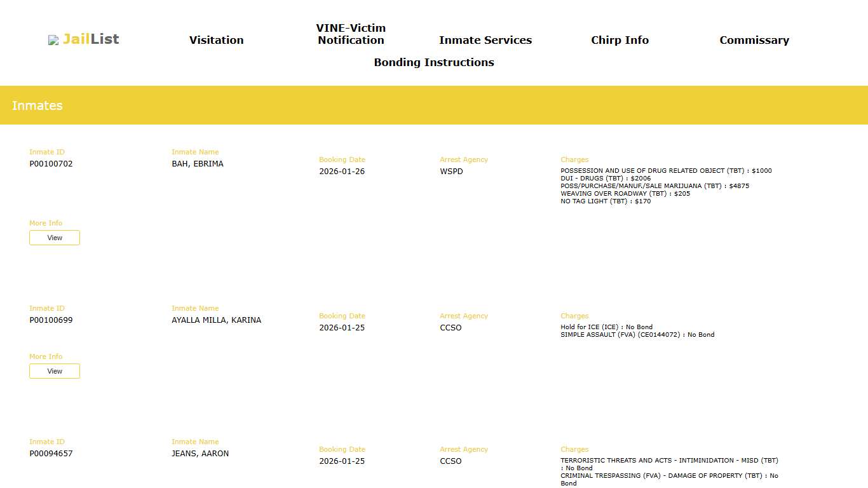The height and width of the screenshot is (488, 868).
Task: Open Bonding Instructions
Action: [x=434, y=62]
